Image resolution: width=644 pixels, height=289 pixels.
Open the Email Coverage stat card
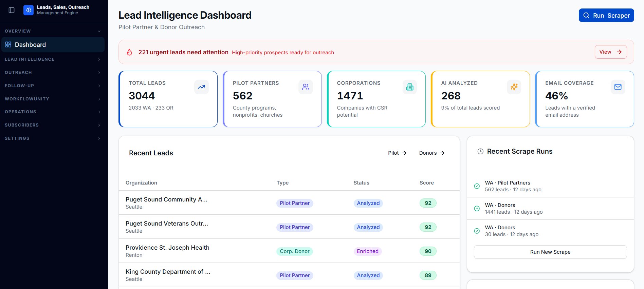click(585, 99)
